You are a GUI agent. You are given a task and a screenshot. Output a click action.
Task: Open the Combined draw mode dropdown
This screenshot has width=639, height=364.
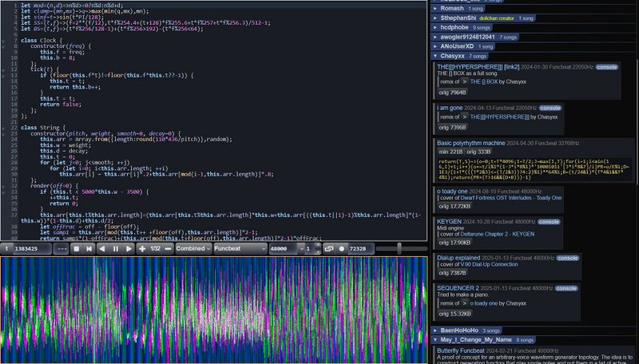click(193, 249)
